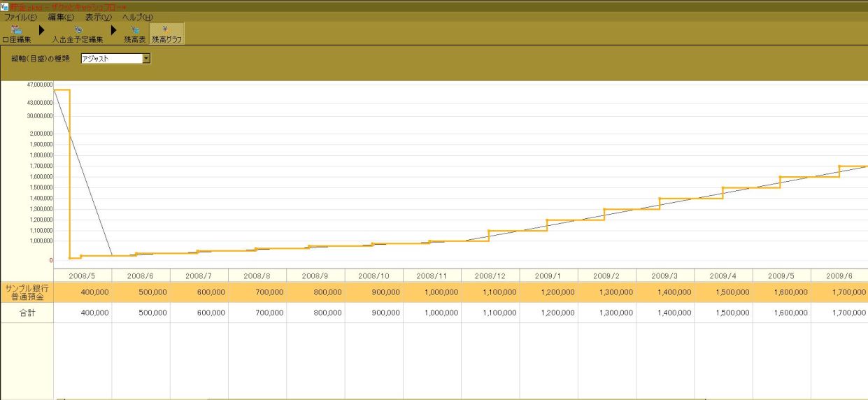Viewport: 868px width, 400px height.
Task: Open the 表示(V) menu
Action: 98,17
